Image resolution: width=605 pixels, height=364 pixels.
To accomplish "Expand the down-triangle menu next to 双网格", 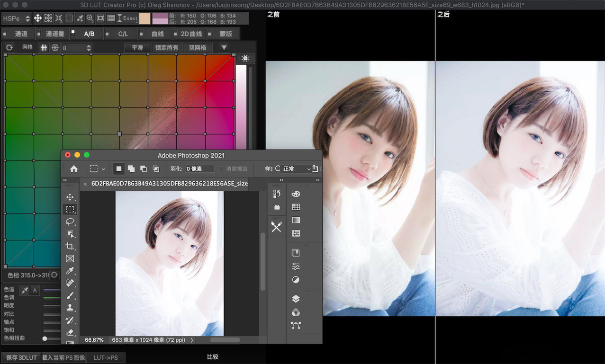I will 224,48.
